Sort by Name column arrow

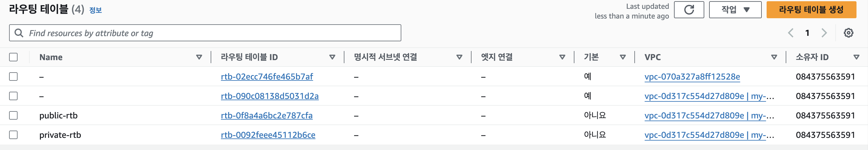pos(199,57)
